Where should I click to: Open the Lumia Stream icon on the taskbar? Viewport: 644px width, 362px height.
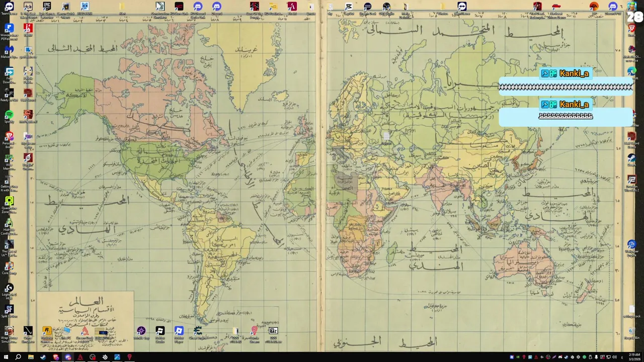click(x=129, y=357)
